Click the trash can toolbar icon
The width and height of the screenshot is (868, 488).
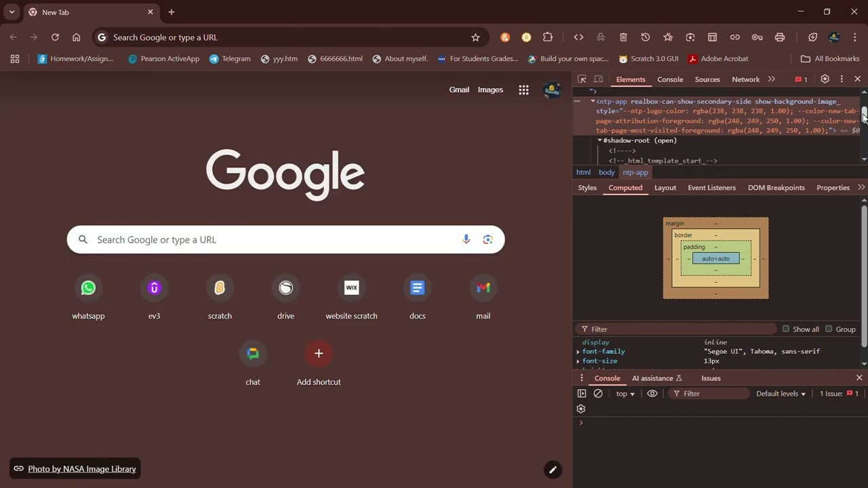[x=623, y=37]
